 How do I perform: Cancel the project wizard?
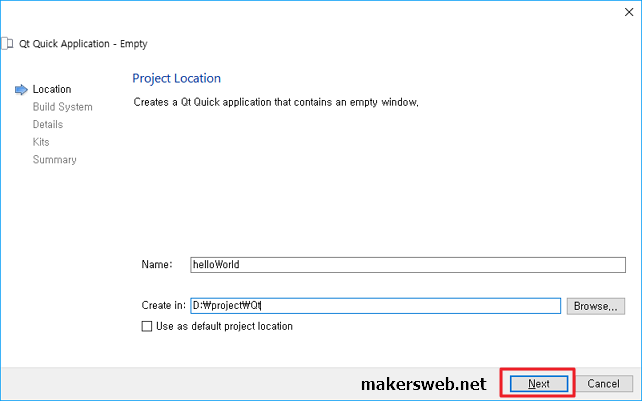coord(603,384)
